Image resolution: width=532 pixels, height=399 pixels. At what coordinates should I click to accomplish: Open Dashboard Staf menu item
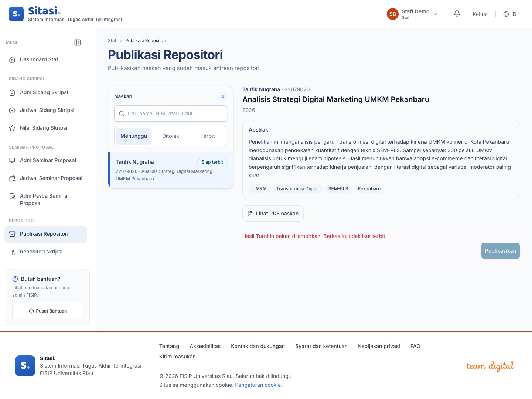point(46,59)
